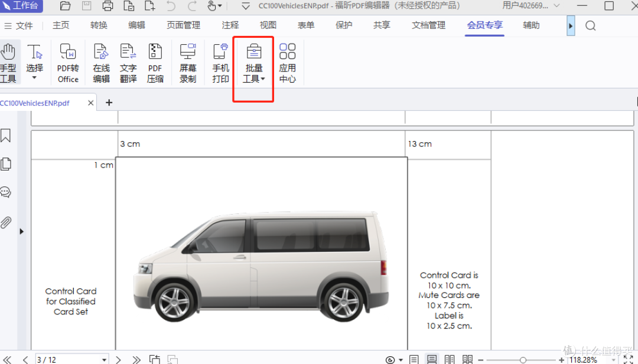The image size is (638, 364).
Task: Select the CC100VehiclesENP.pdf document tab
Action: click(35, 103)
